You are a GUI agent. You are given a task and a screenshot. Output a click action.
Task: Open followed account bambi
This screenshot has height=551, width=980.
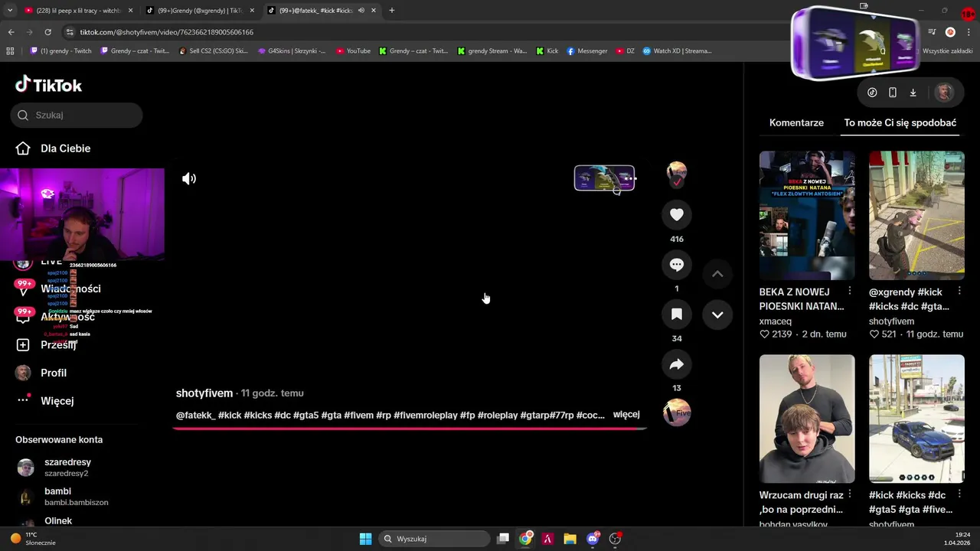click(61, 497)
